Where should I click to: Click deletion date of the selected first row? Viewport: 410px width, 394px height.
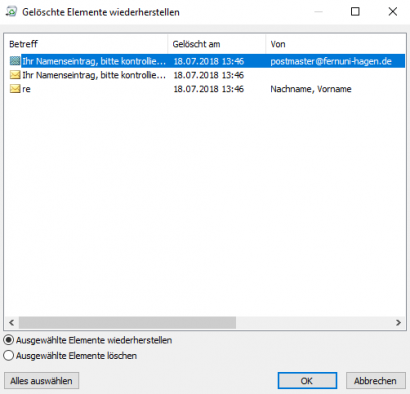click(209, 61)
